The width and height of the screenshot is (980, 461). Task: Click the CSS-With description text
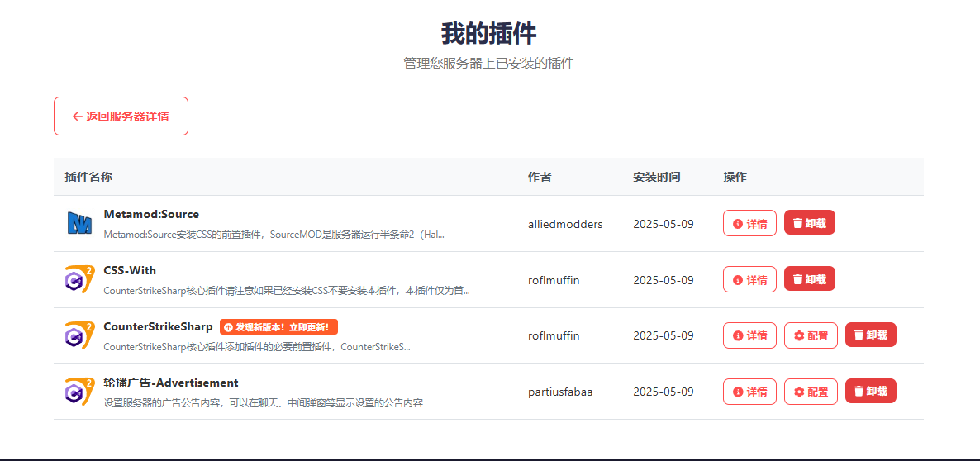point(287,291)
